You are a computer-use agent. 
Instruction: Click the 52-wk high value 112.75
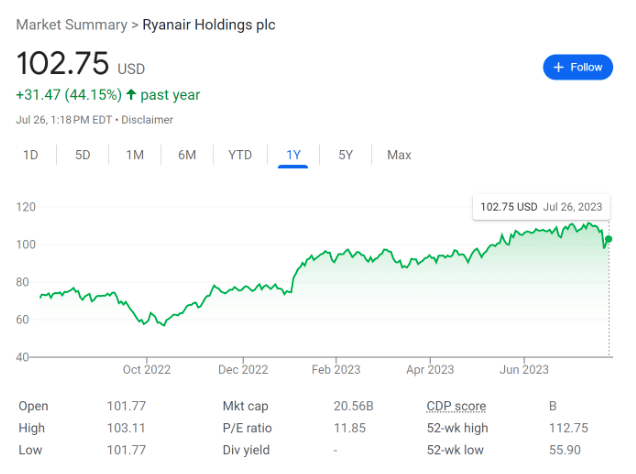[x=568, y=428]
